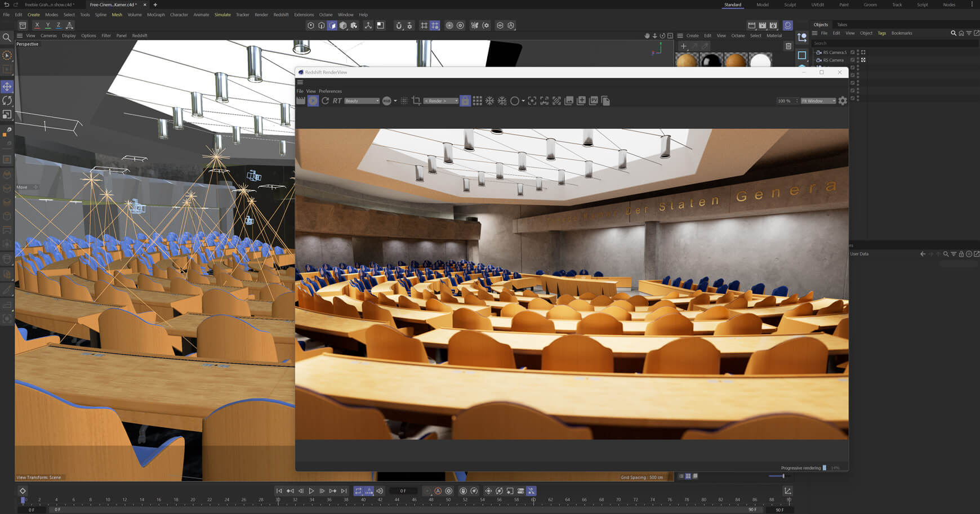
Task: Select the Scale tool in left toolbar
Action: pos(7,114)
